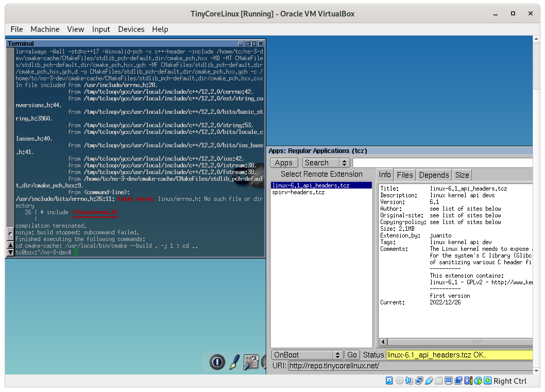The width and height of the screenshot is (545, 392).
Task: Open the File menu
Action: click(x=16, y=29)
